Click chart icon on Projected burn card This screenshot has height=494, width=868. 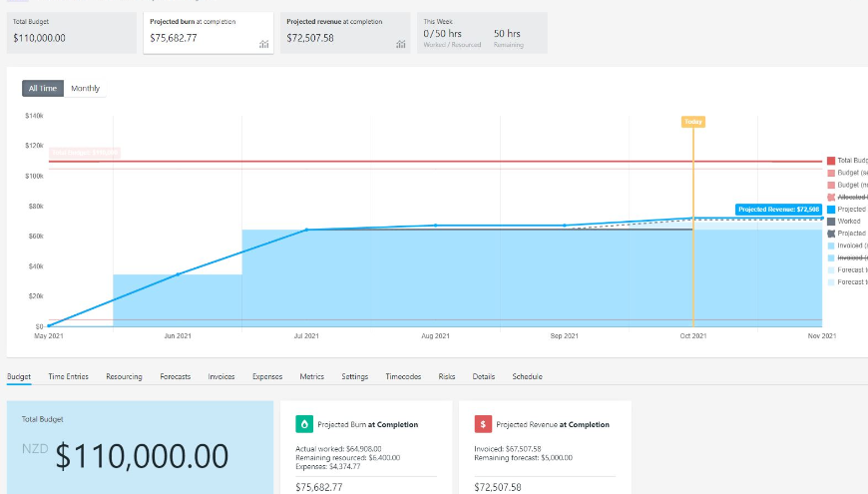click(x=263, y=44)
